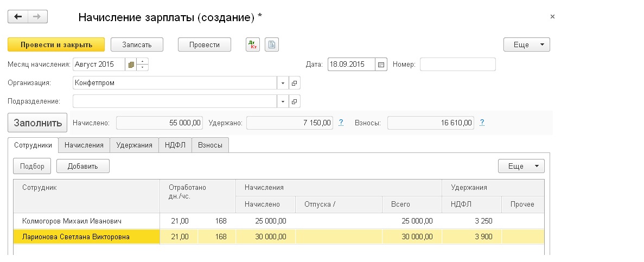Focus the Подразделение input field
This screenshot has width=644, height=262.
point(175,101)
